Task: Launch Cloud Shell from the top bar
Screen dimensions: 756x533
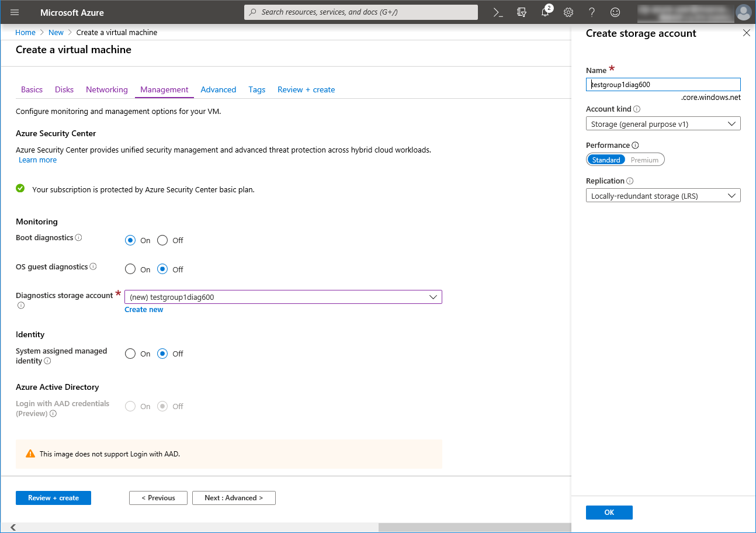Action: point(498,12)
